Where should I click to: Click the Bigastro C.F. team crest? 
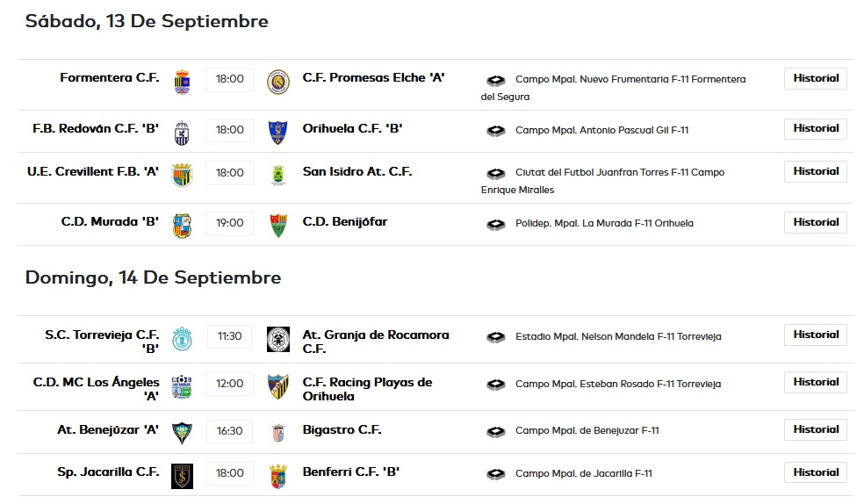click(x=278, y=433)
